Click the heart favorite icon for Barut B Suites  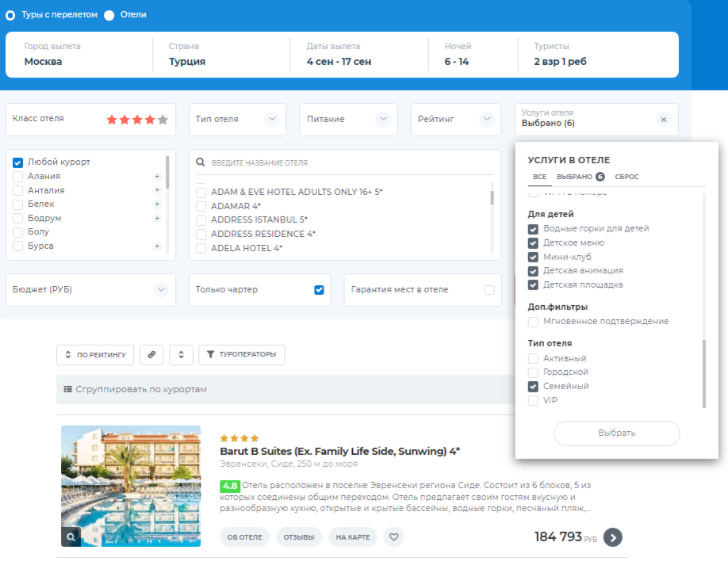point(393,536)
